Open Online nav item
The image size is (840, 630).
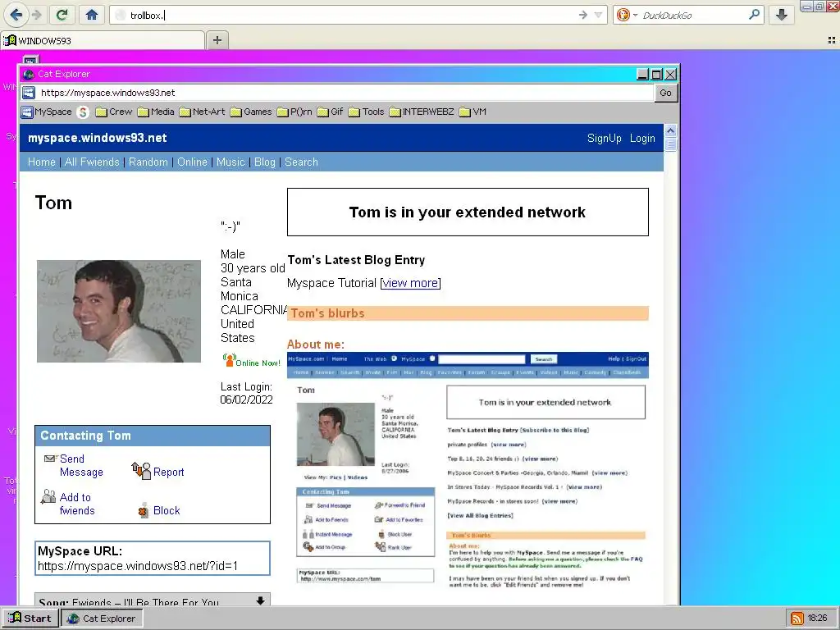tap(192, 162)
